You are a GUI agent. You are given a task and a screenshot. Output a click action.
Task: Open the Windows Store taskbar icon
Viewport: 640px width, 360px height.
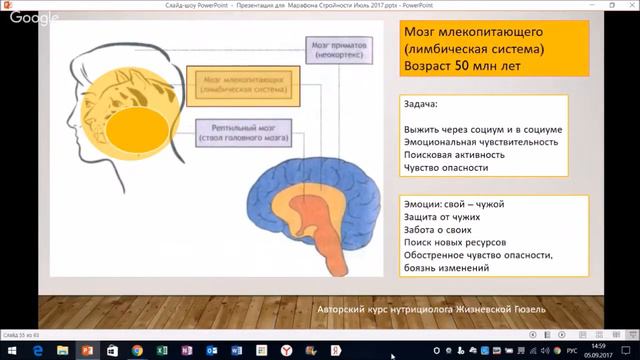(x=112, y=351)
